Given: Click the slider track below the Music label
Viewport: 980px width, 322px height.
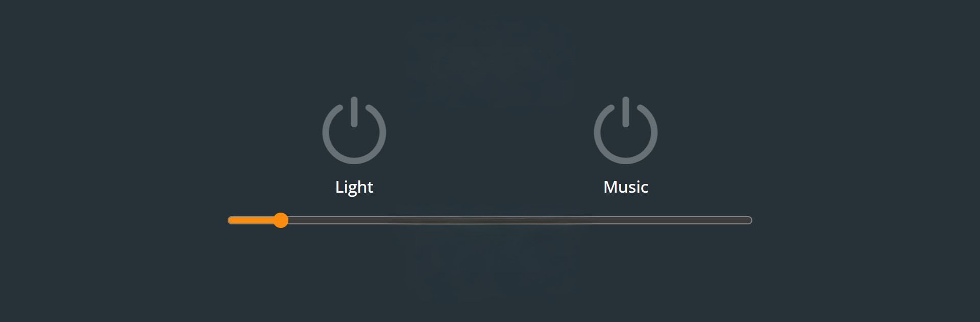Looking at the screenshot, I should 626,220.
